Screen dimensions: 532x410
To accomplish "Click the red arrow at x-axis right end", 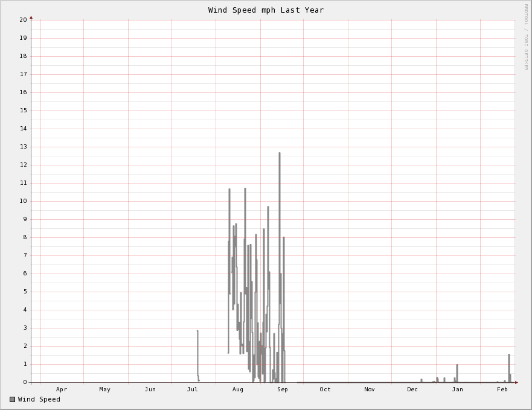I will [516, 382].
